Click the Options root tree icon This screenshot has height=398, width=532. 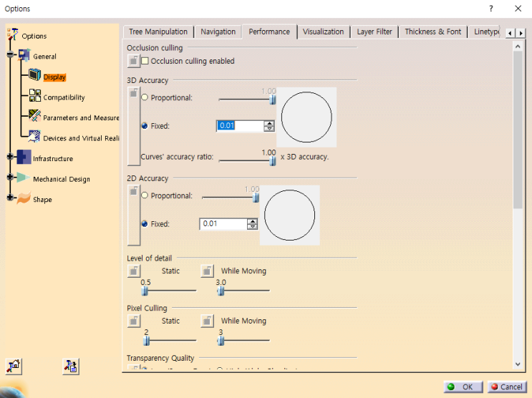click(x=13, y=35)
